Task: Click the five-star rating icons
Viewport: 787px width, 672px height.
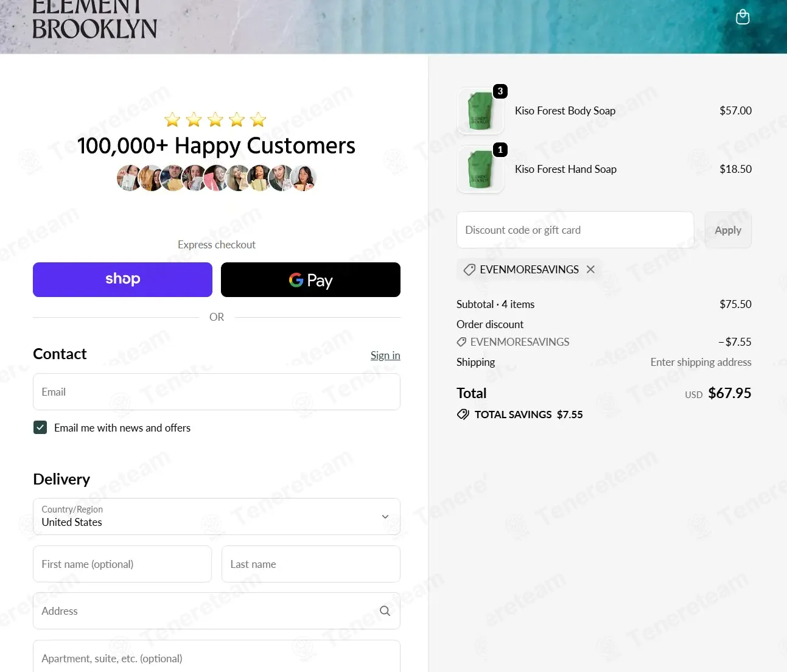Action: pyautogui.click(x=215, y=120)
